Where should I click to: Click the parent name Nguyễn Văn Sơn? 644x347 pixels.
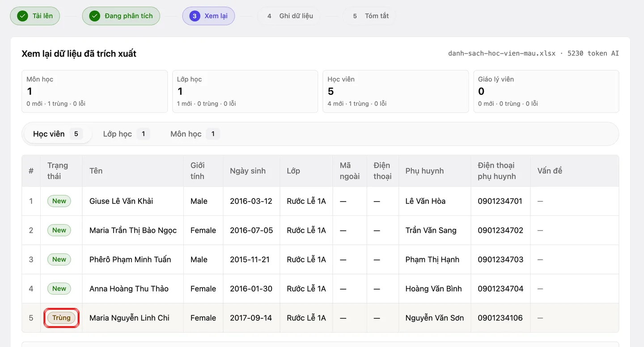click(x=435, y=318)
